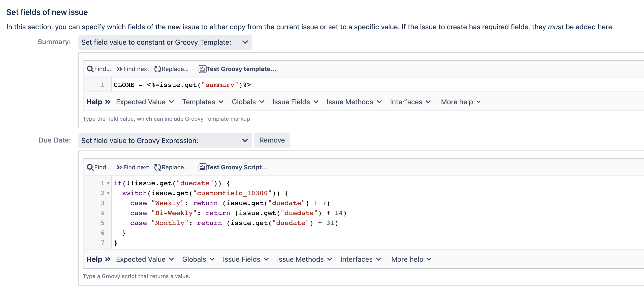The height and width of the screenshot is (293, 644).
Task: Run Test Groovy template for the Summary field
Action: tap(237, 69)
